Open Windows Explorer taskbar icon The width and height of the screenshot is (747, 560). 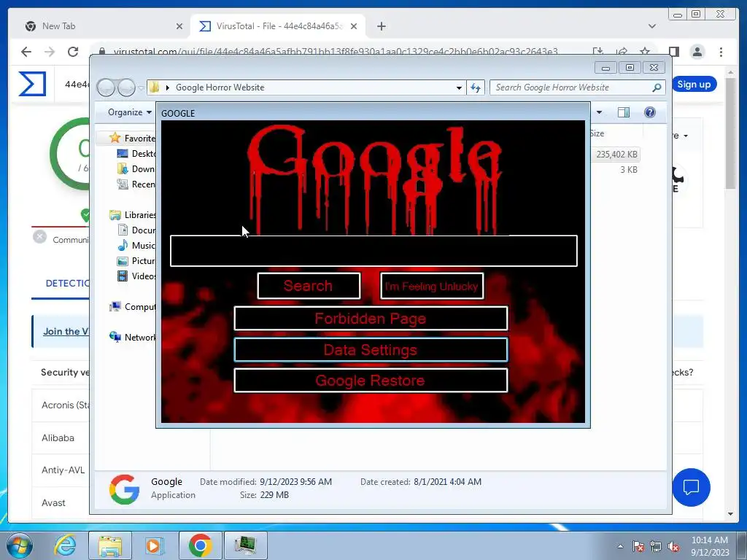pyautogui.click(x=110, y=545)
